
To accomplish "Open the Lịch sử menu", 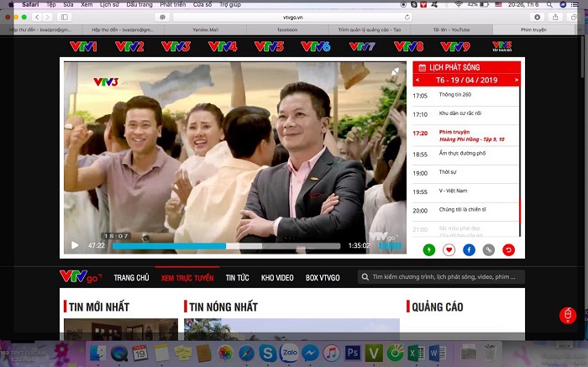I will (109, 5).
